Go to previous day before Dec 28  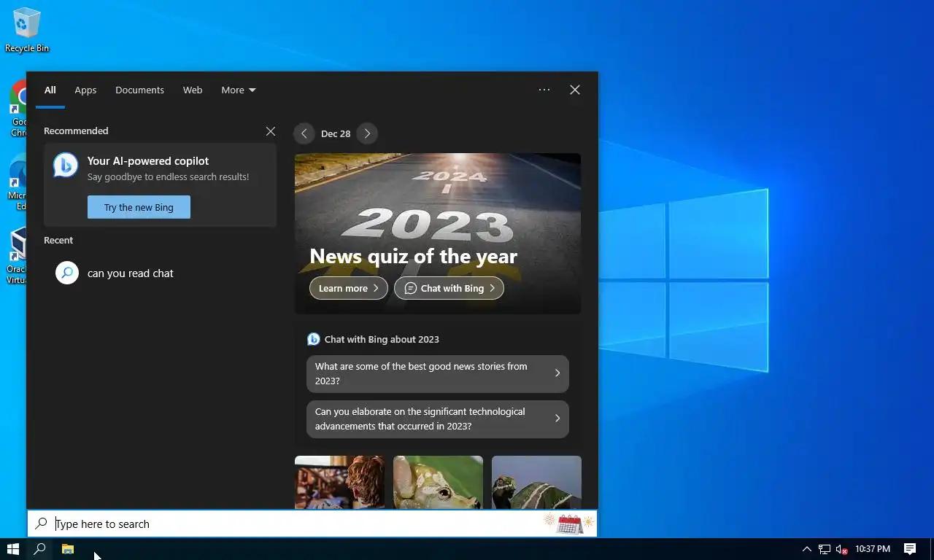304,133
